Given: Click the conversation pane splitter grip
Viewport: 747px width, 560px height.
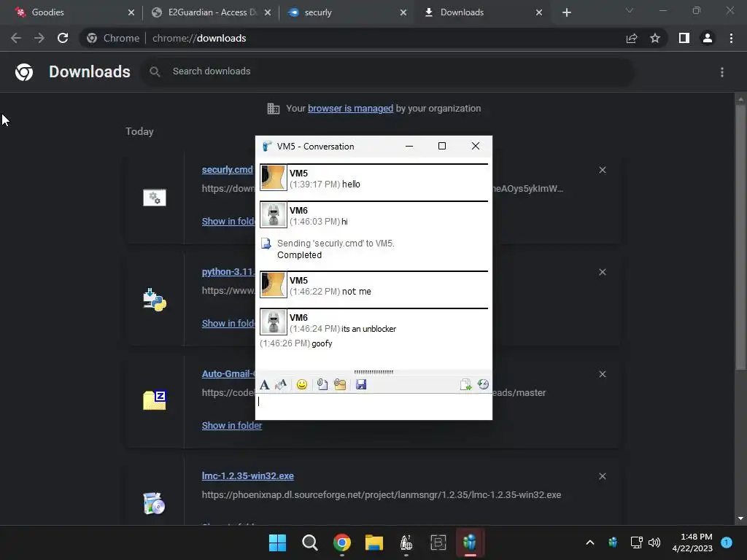Looking at the screenshot, I should click(373, 372).
